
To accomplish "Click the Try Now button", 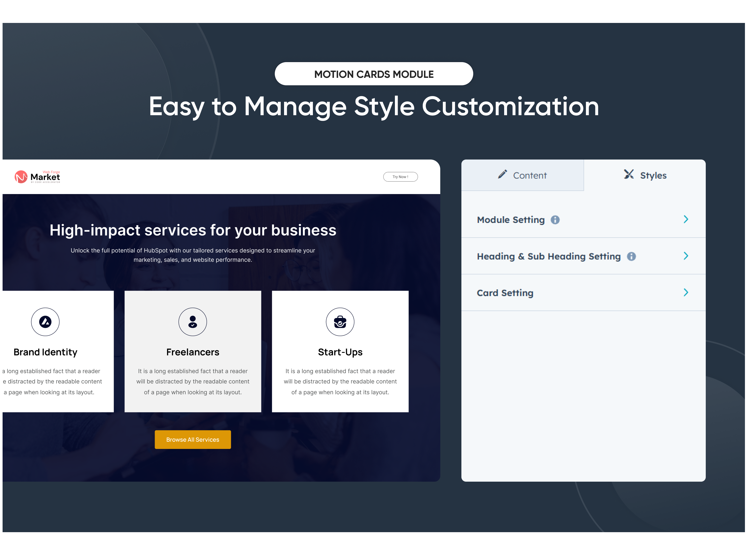I will 400,177.
